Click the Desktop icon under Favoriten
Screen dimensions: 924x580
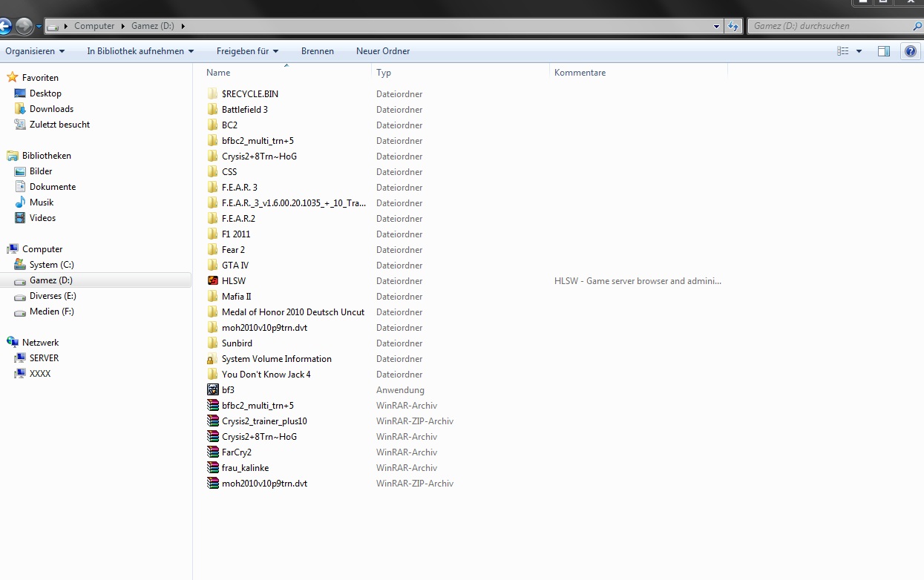click(20, 93)
